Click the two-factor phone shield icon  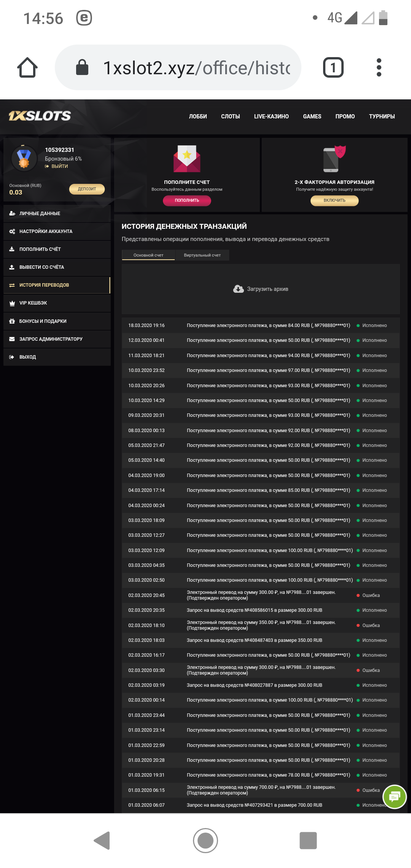[x=335, y=159]
